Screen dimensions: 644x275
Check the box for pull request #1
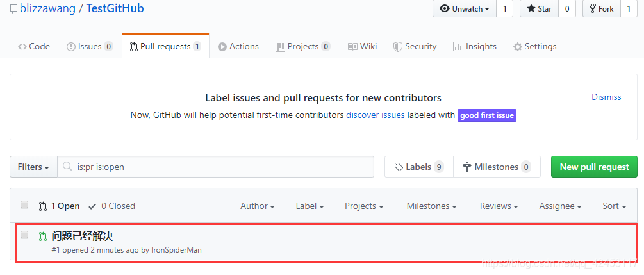[x=24, y=235]
